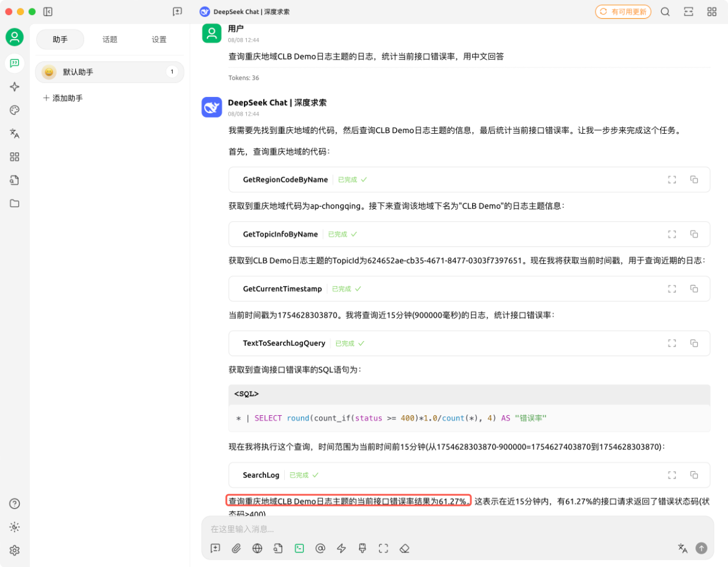This screenshot has height=567, width=728.
Task: Open settings gear in left sidebar
Action: tap(14, 550)
